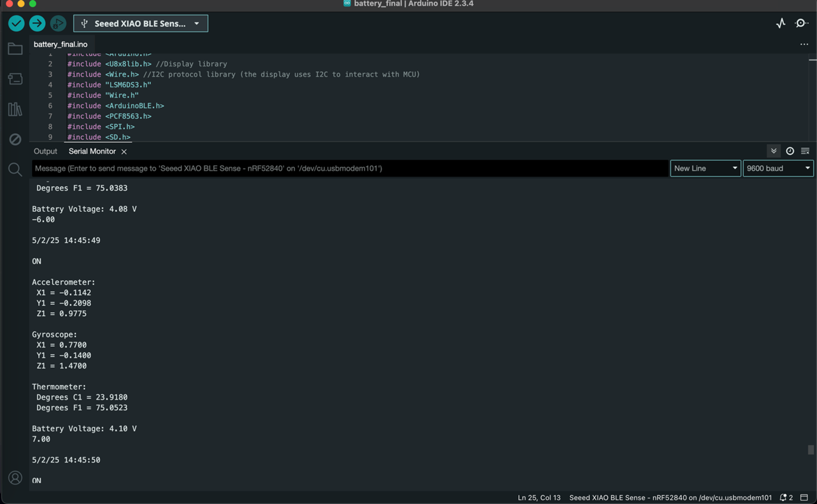
Task: Click line number 5 in the gutter
Action: 50,95
